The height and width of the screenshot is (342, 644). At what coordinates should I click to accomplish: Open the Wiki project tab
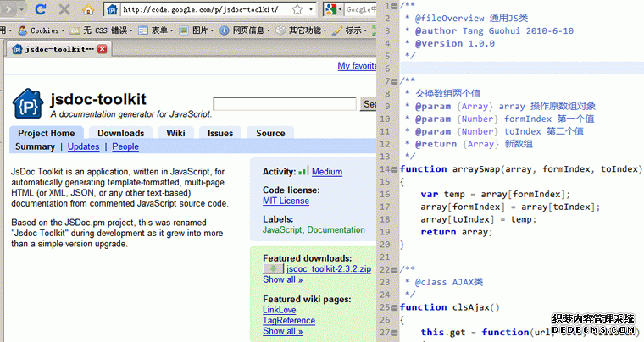(x=175, y=133)
